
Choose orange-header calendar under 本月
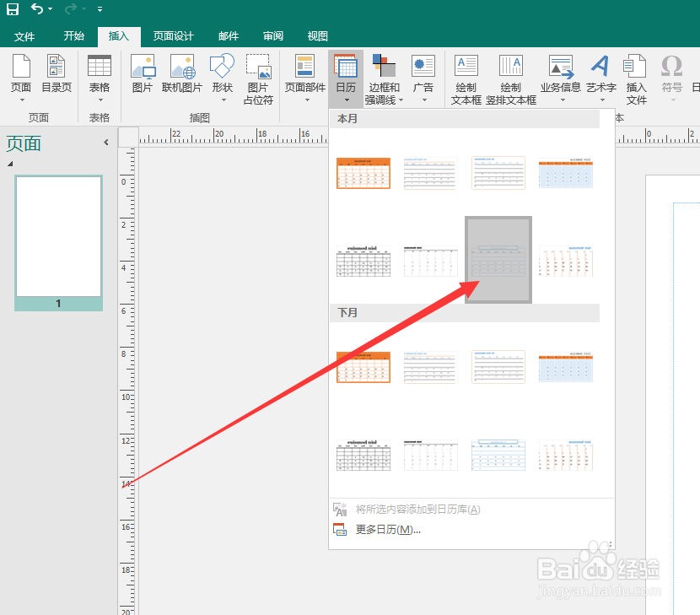click(x=363, y=173)
